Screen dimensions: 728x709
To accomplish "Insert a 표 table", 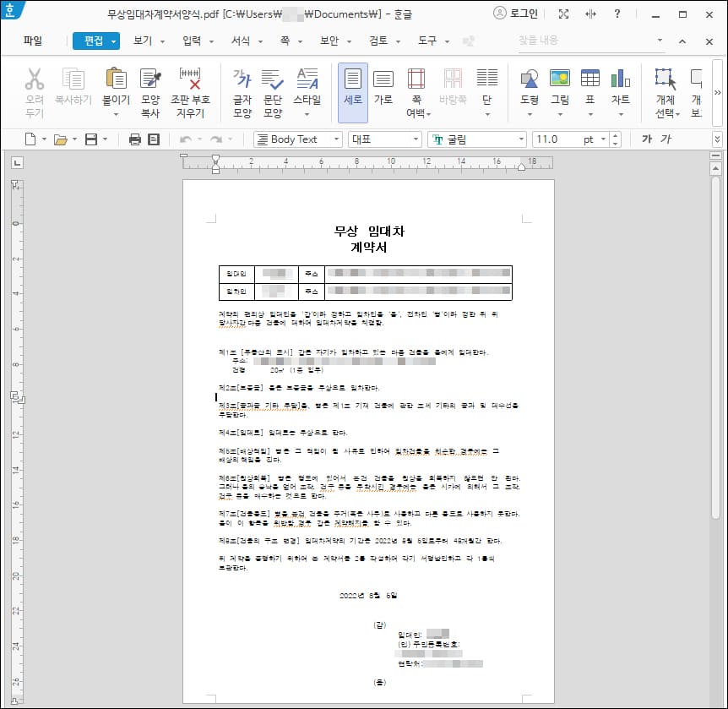I will (590, 78).
